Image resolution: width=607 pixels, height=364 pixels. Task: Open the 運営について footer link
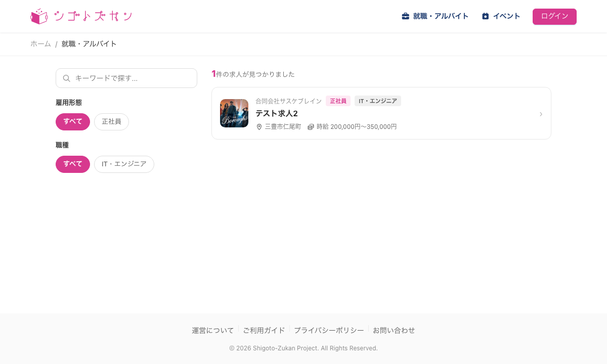point(213,331)
